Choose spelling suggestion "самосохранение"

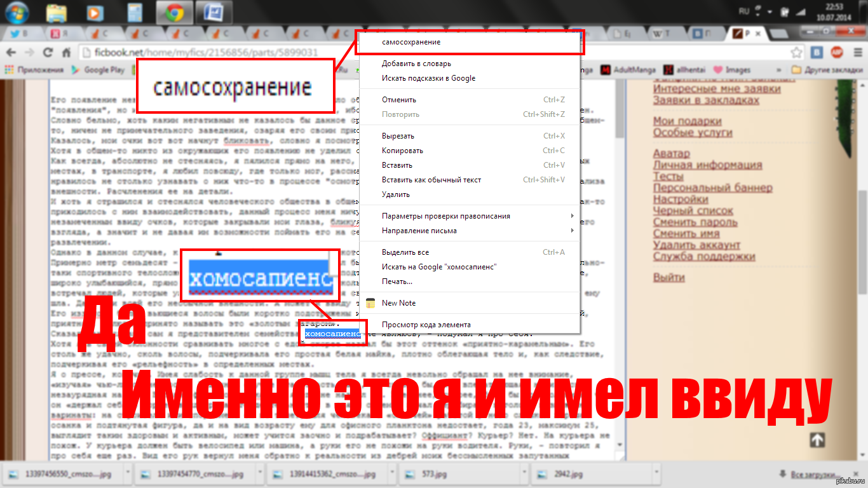(x=411, y=42)
